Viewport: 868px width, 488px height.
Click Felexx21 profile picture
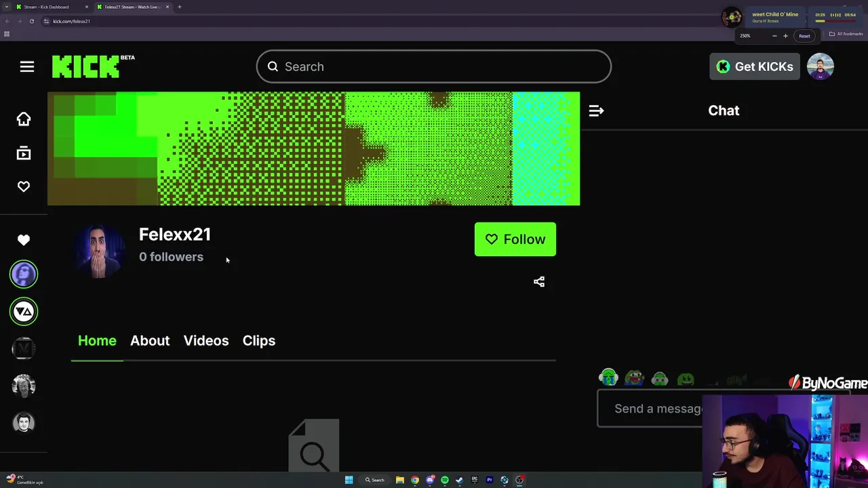pyautogui.click(x=99, y=250)
